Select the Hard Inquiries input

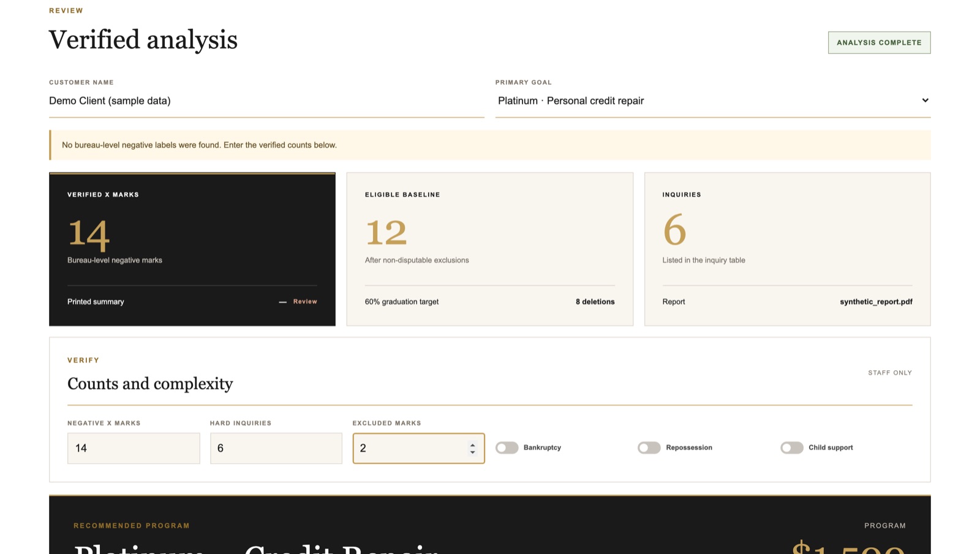pyautogui.click(x=276, y=448)
